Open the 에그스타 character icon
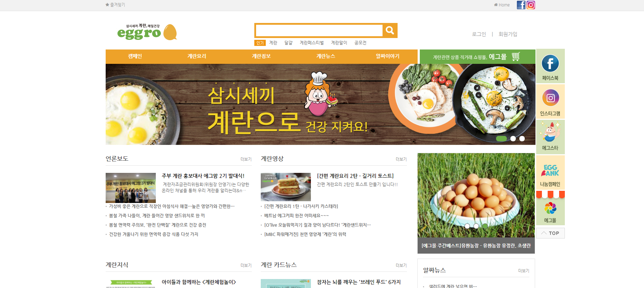Image resolution: width=644 pixels, height=288 pixels. point(550,137)
